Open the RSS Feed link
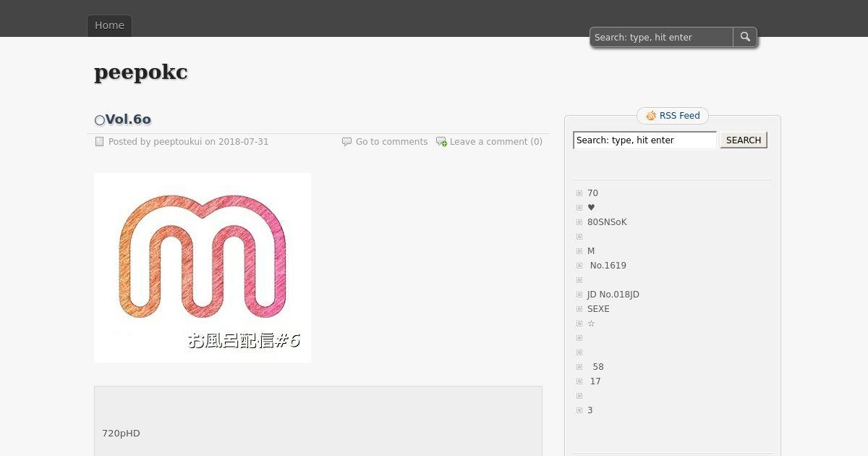 [679, 116]
